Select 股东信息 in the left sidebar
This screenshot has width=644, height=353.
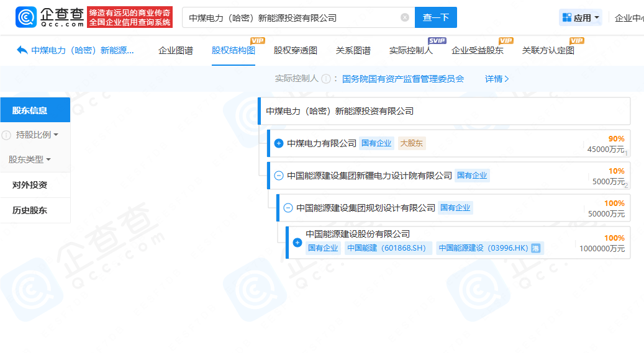(x=35, y=110)
